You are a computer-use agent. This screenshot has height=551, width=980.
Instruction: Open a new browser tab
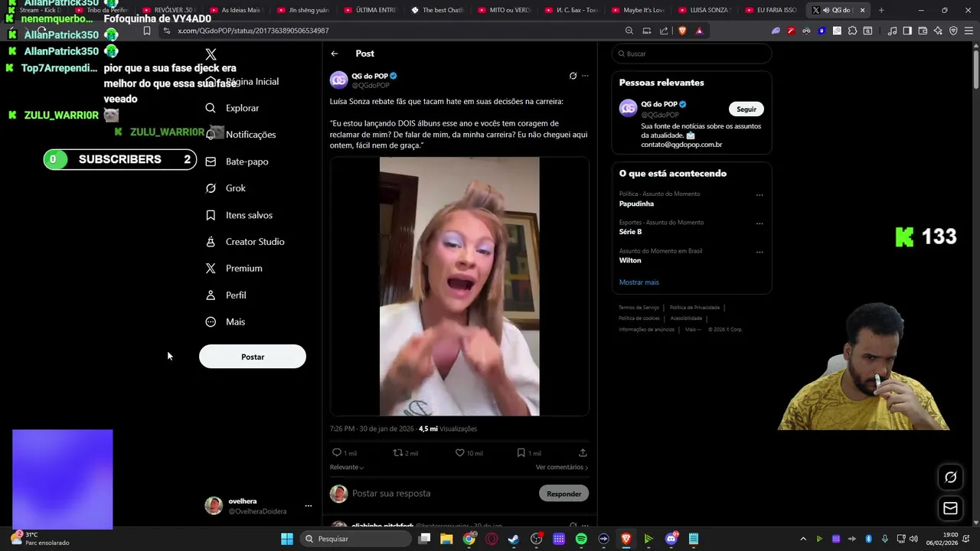[881, 10]
